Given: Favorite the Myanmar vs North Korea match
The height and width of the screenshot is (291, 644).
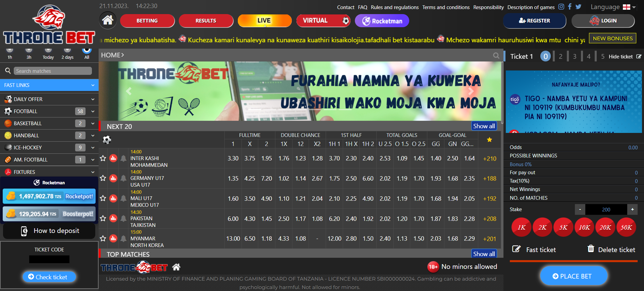Looking at the screenshot, I should 103,238.
